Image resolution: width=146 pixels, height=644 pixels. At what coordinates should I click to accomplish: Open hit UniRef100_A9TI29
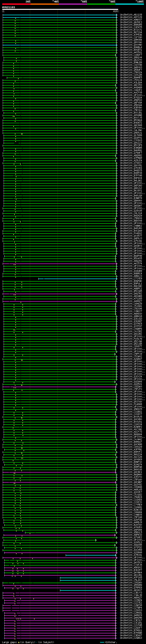[x=131, y=17]
